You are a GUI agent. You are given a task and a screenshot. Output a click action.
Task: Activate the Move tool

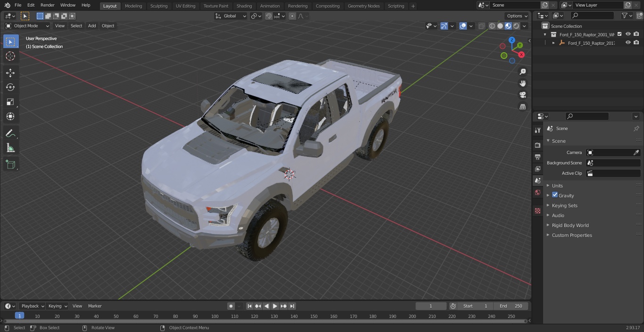coord(10,73)
